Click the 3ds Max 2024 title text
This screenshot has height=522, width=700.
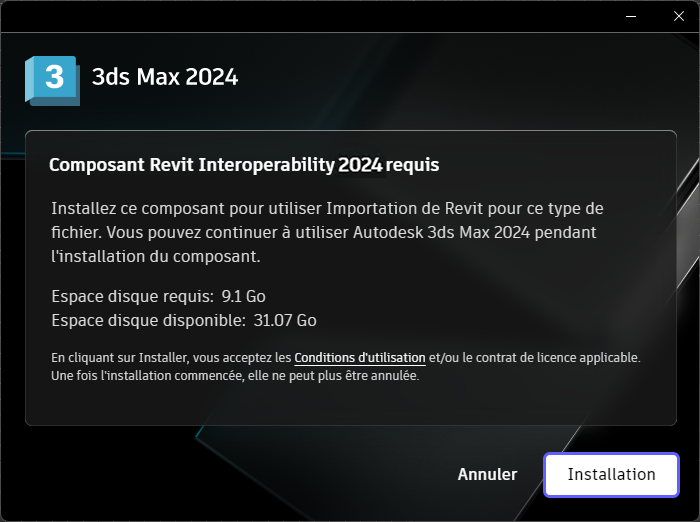[165, 77]
